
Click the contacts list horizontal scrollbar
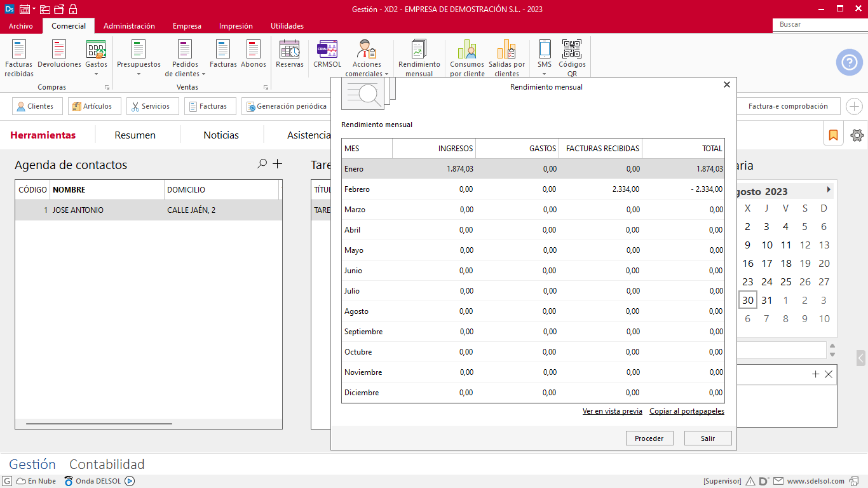[x=99, y=423]
